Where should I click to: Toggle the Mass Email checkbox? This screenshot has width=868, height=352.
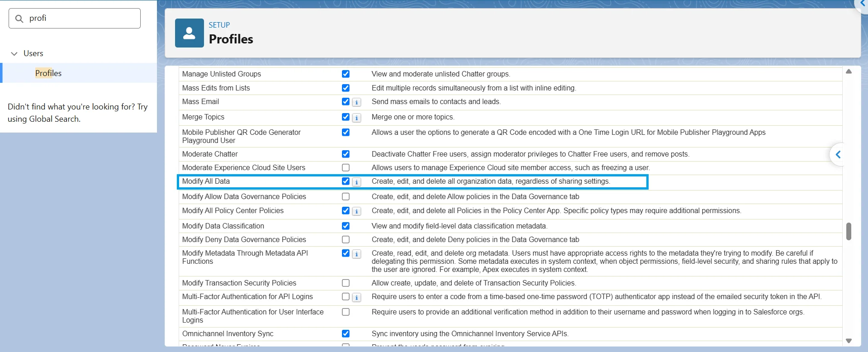(346, 101)
